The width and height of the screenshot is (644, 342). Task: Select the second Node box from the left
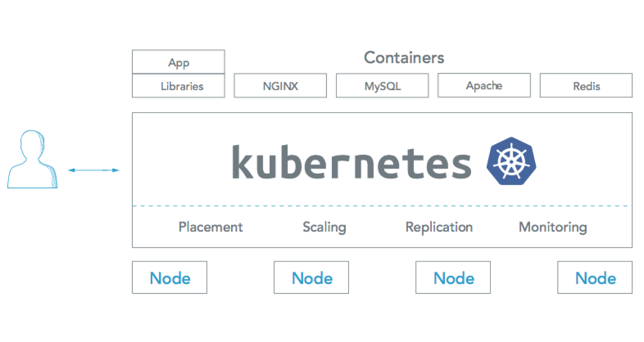point(311,278)
